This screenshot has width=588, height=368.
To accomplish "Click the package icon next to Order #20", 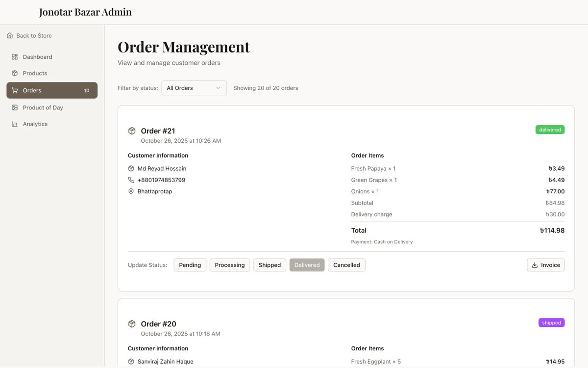I will click(x=132, y=324).
